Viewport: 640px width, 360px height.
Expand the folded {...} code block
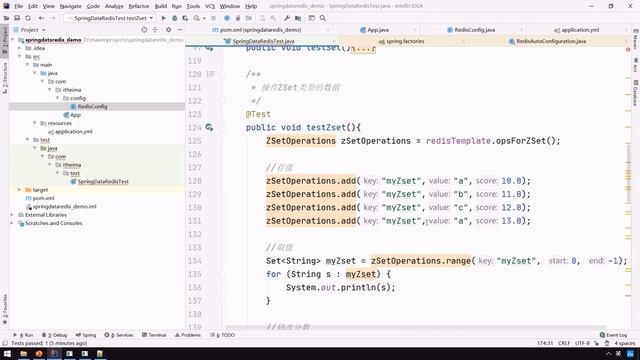pos(363,49)
